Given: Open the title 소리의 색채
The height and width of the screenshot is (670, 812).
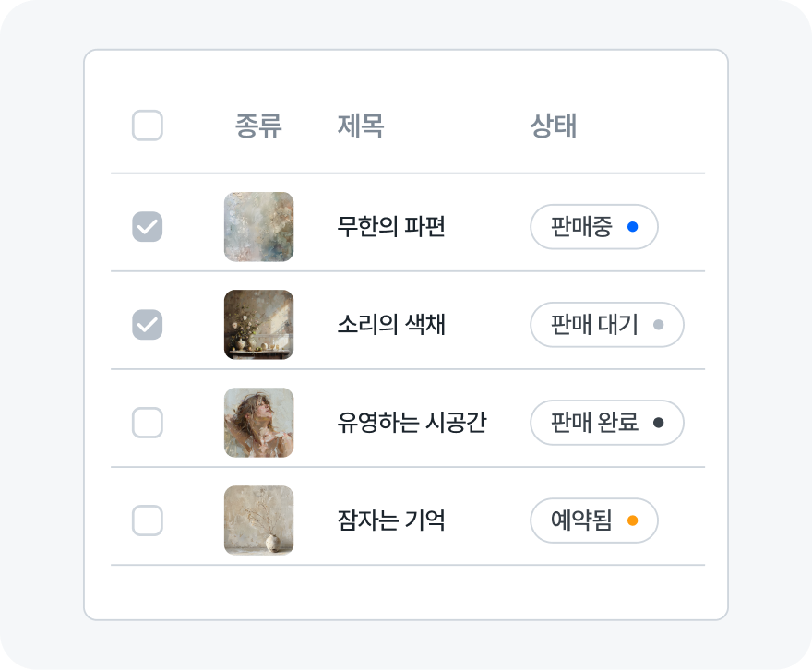Looking at the screenshot, I should 391,325.
